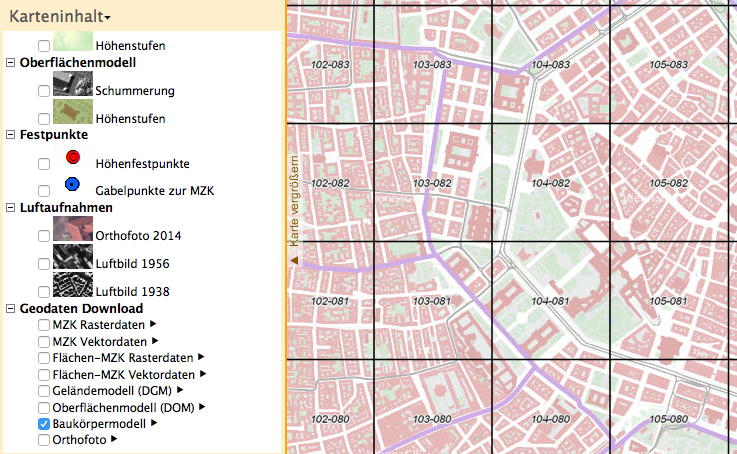
Task: Click the Oberflächenmodell Höhenstufen thumbnail icon
Action: coord(72,113)
